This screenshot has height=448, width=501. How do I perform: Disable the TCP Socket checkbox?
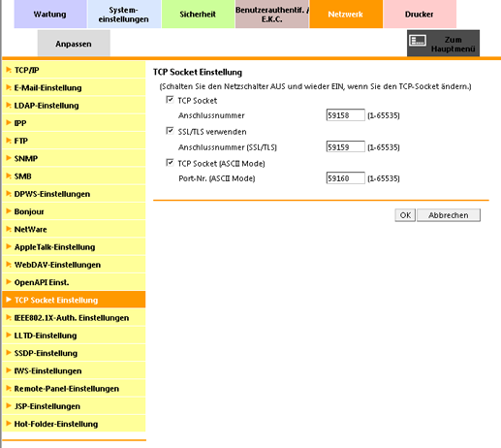tap(170, 100)
